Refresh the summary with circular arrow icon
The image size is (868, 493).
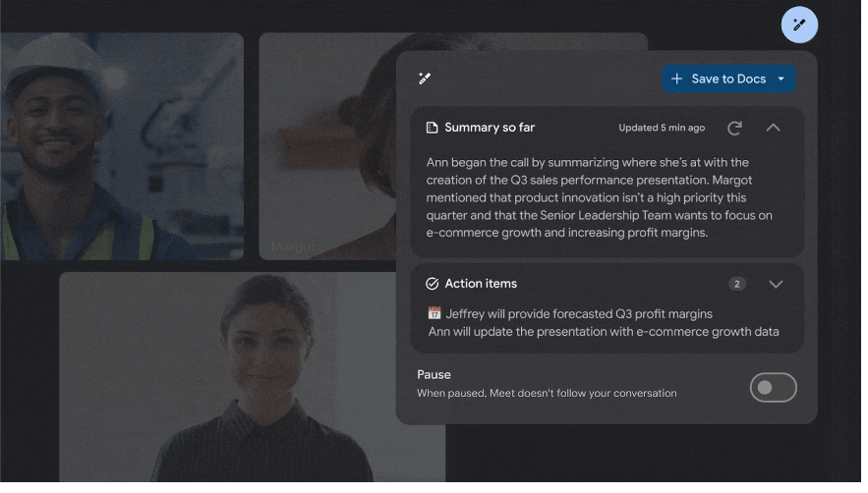click(x=734, y=129)
